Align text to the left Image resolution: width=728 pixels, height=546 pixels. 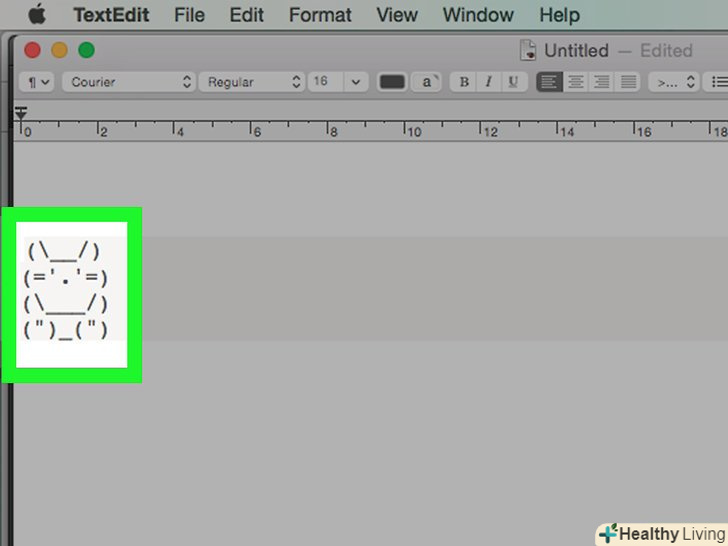(549, 82)
